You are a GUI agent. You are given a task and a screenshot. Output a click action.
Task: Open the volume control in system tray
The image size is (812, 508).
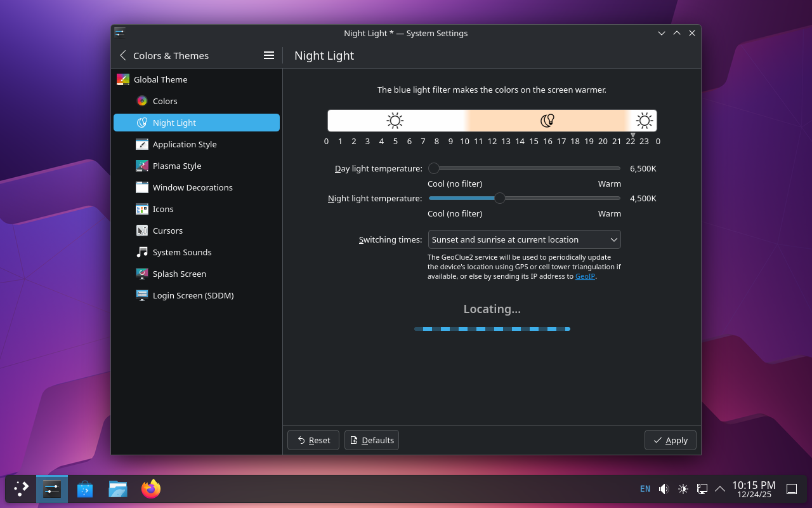click(664, 489)
